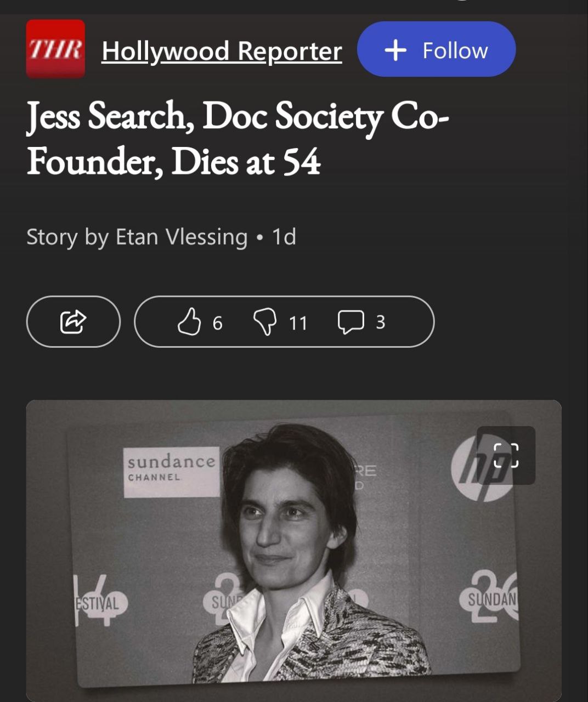The height and width of the screenshot is (702, 588).
Task: Expand the photo with the corner-brackets icon
Action: (x=506, y=455)
